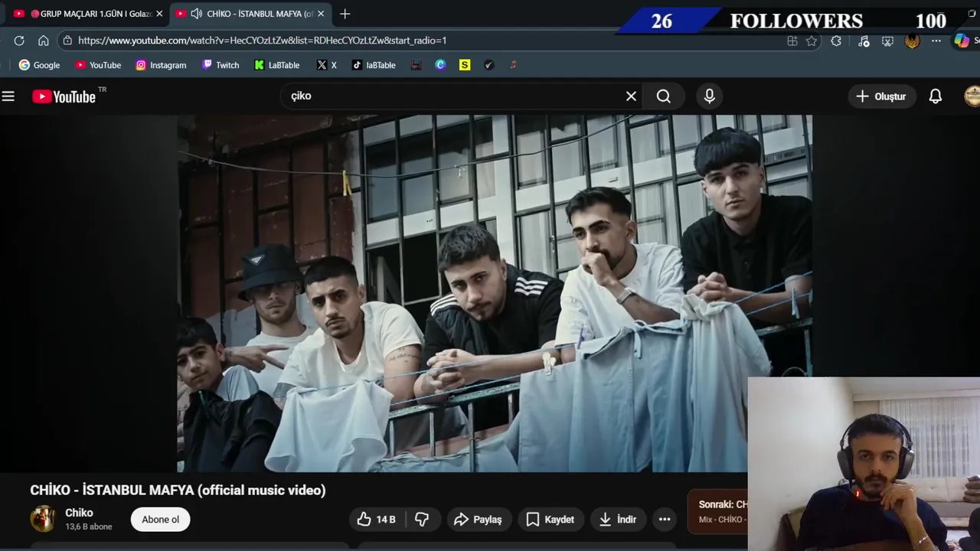This screenshot has width=980, height=551.
Task: Start voice search with microphone icon
Action: point(710,96)
